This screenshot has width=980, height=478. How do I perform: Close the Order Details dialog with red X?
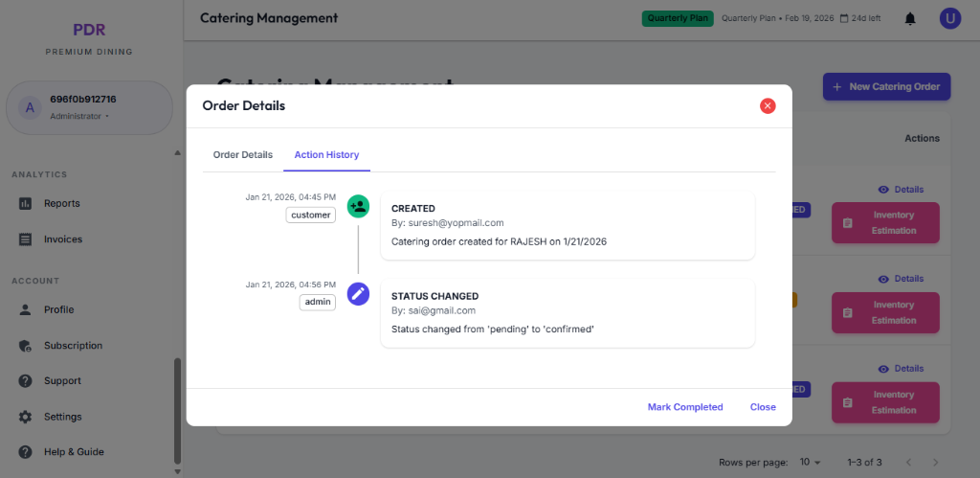[x=768, y=106]
